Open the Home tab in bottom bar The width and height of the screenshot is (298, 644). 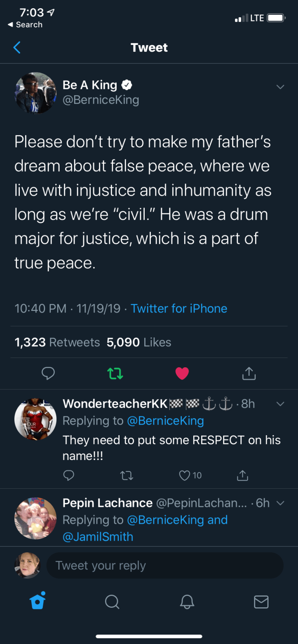38,602
